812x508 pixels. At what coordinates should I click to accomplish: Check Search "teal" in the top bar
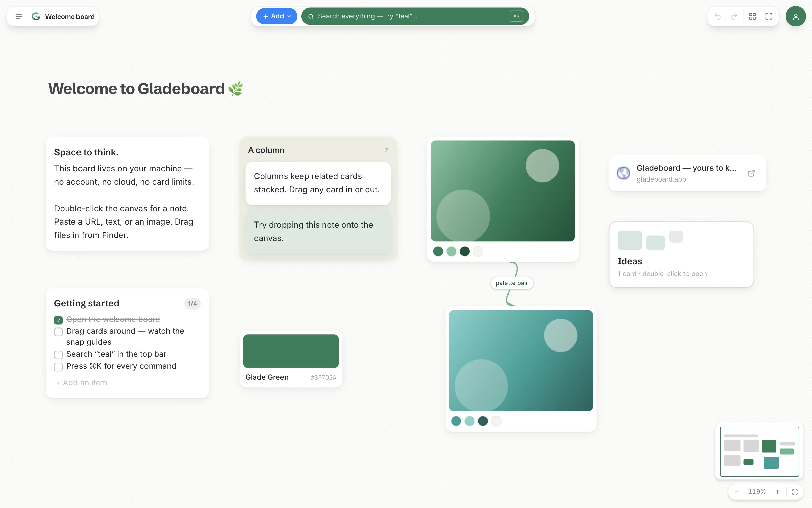(x=58, y=355)
